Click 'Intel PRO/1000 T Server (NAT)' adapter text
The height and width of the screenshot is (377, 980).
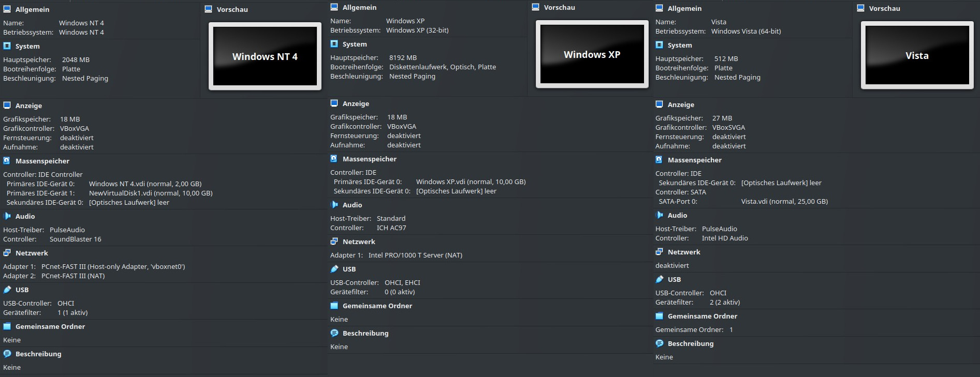coord(415,255)
